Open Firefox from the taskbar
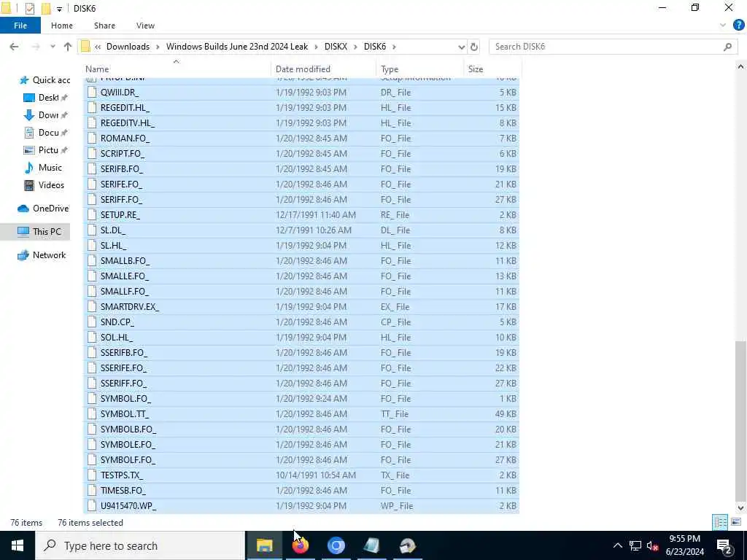Screen dimensions: 747x560 tap(300, 545)
